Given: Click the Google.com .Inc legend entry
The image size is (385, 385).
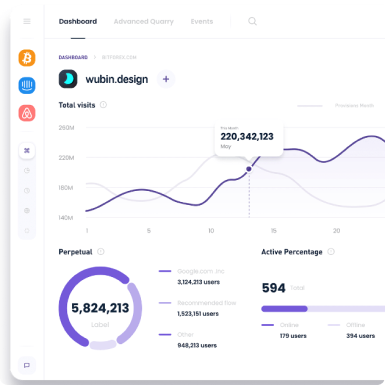Looking at the screenshot, I should point(201,271).
